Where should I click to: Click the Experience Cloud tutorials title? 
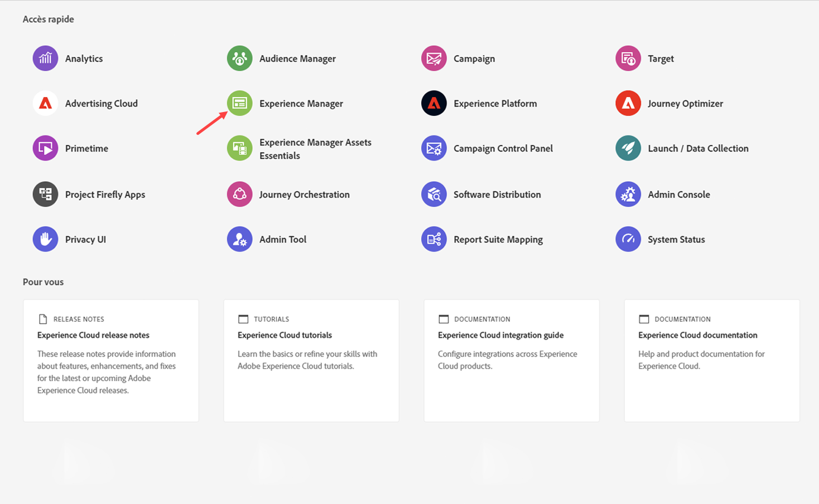point(285,335)
